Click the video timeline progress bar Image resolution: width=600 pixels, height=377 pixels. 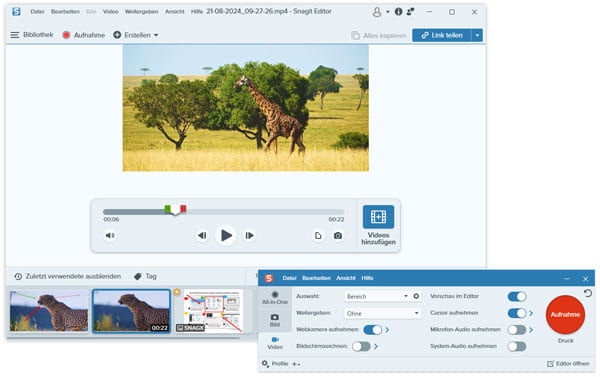[x=223, y=212]
